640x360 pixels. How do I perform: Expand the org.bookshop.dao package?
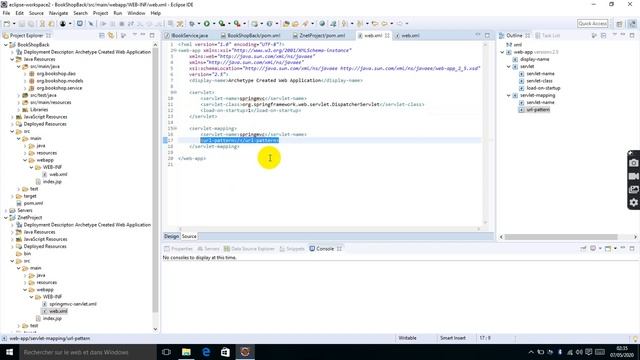25,74
